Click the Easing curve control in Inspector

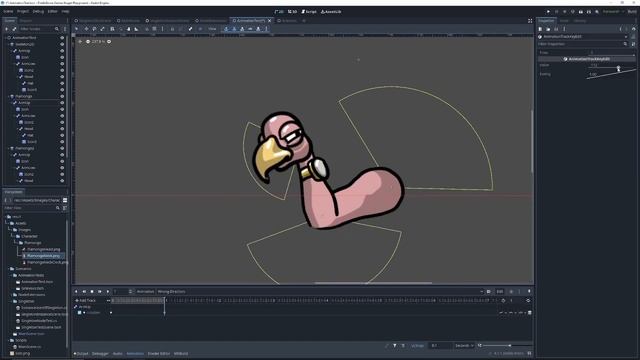tap(611, 75)
